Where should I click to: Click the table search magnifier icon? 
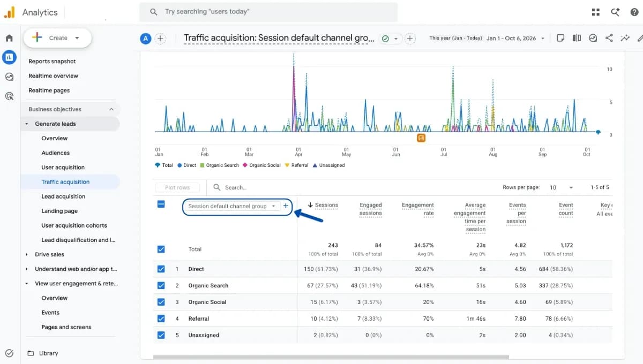click(217, 187)
